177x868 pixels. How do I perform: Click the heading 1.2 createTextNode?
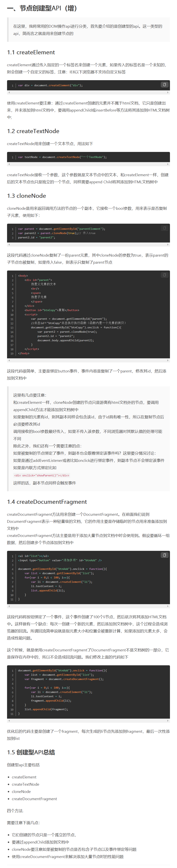pos(33,131)
